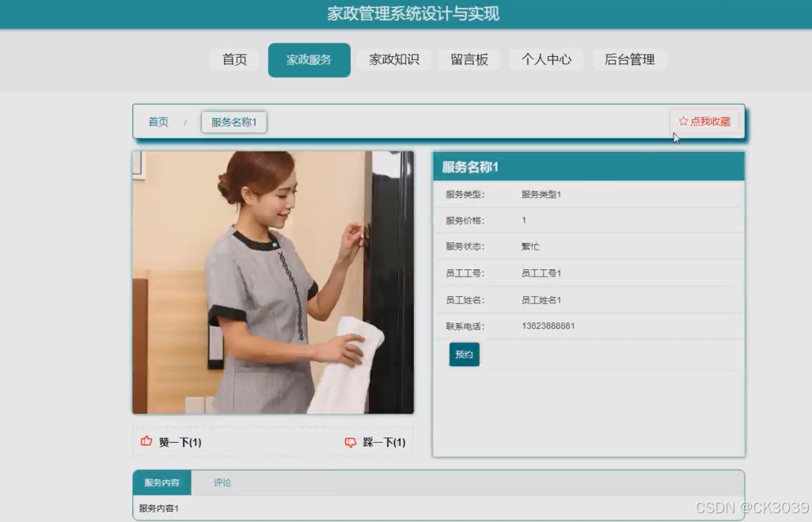812x522 pixels.
Task: Click the thumbs-down icon beside 踩一下
Action: coord(349,442)
